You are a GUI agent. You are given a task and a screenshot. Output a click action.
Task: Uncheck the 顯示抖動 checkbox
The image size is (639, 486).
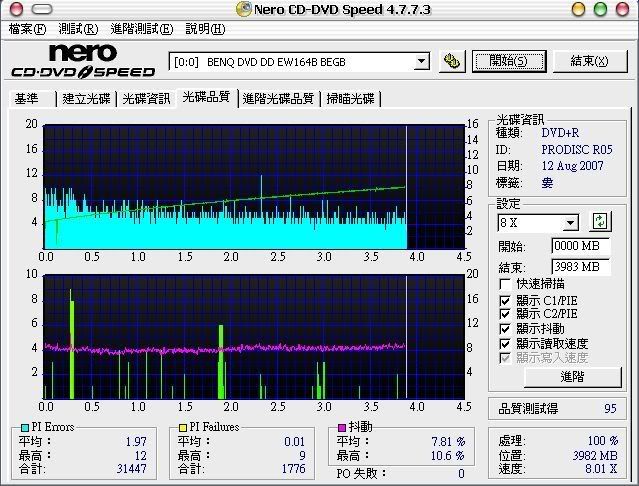[x=505, y=329]
